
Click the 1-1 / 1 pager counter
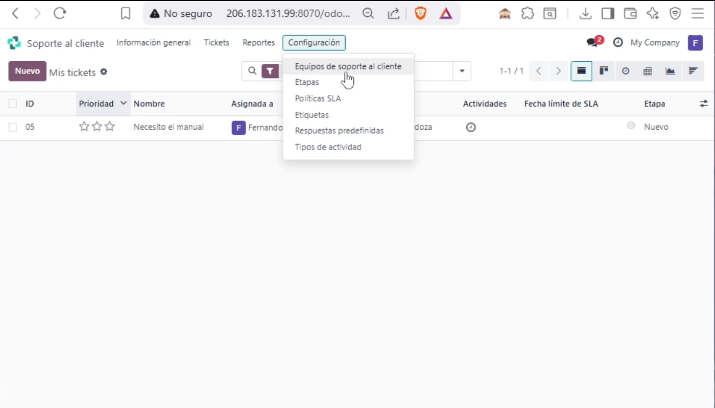(511, 71)
